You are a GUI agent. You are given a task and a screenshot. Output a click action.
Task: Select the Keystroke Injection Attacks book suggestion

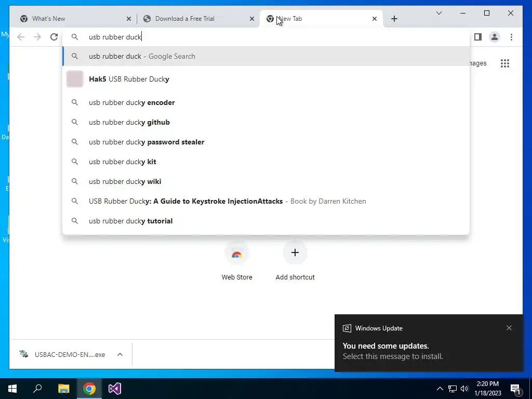(x=266, y=201)
